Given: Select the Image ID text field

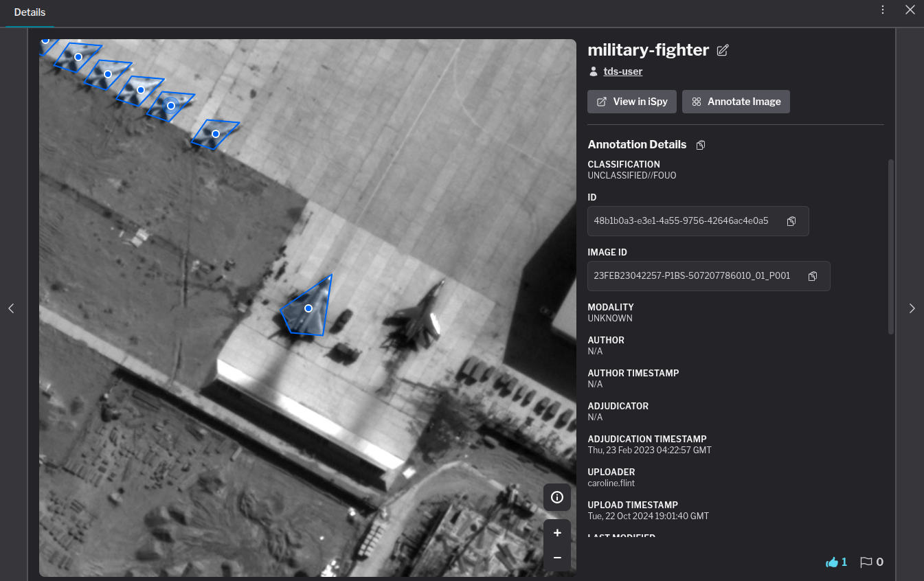Looking at the screenshot, I should point(709,276).
